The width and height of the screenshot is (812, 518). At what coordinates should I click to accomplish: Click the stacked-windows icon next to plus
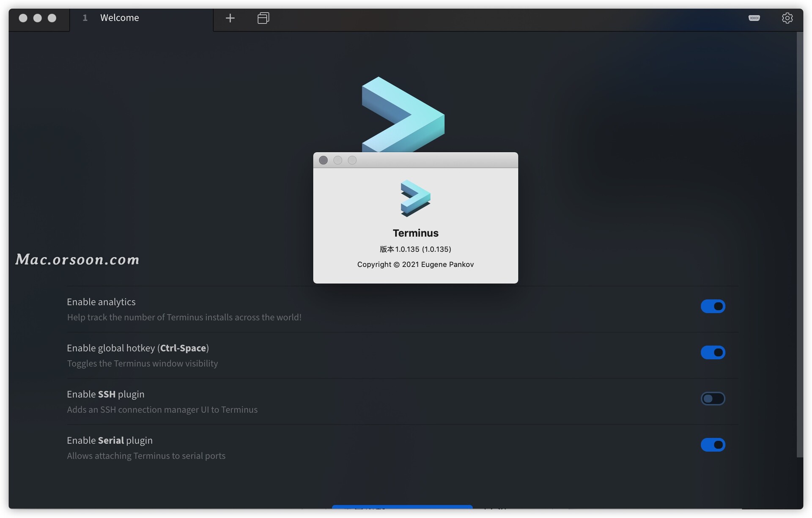pos(263,18)
